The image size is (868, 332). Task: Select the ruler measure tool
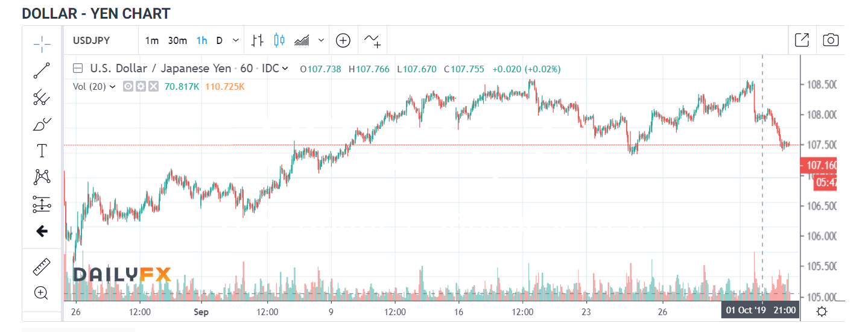(42, 266)
